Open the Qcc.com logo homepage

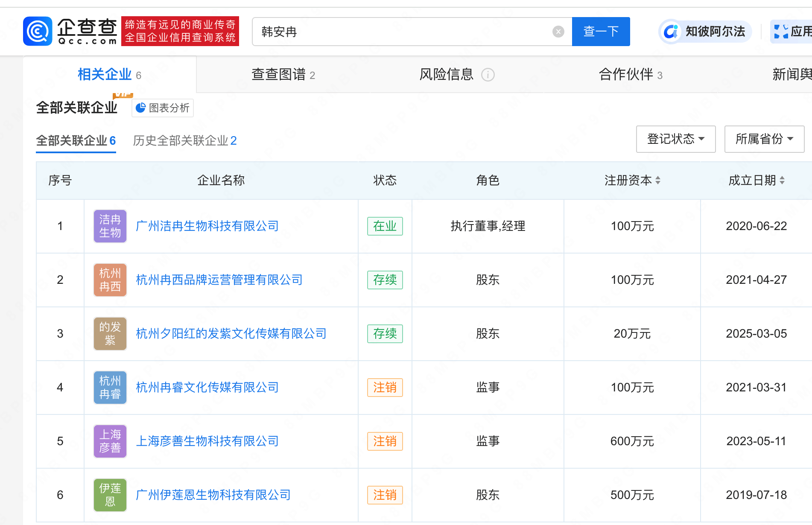point(70,31)
